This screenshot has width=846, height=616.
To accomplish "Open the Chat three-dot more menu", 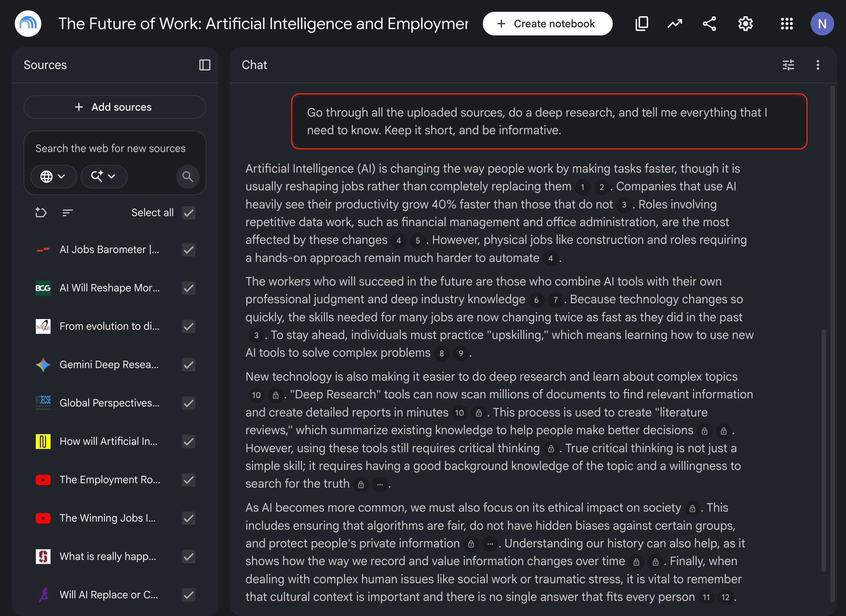I will (818, 65).
